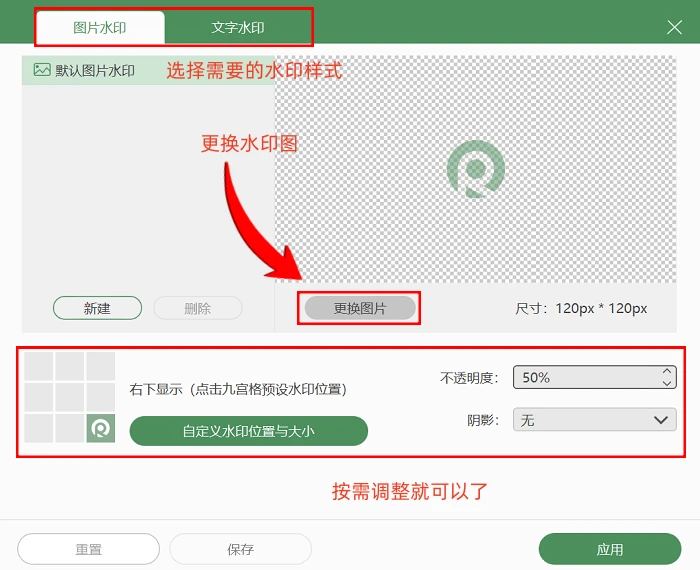
Task: Click the 应用 apply button
Action: (610, 549)
